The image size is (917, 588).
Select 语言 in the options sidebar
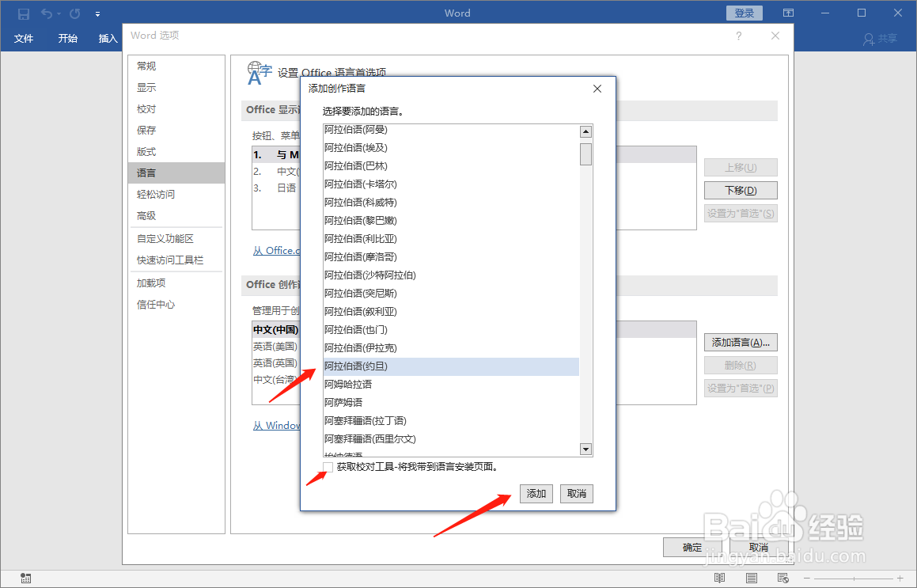click(176, 173)
